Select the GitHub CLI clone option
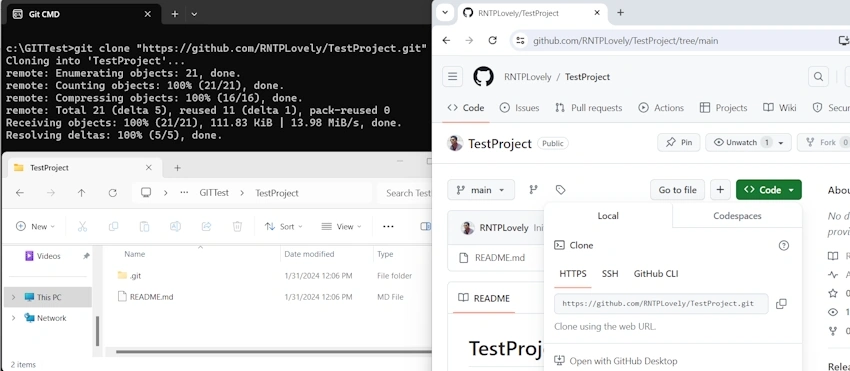Viewport: 850px width, 371px height. click(x=656, y=273)
